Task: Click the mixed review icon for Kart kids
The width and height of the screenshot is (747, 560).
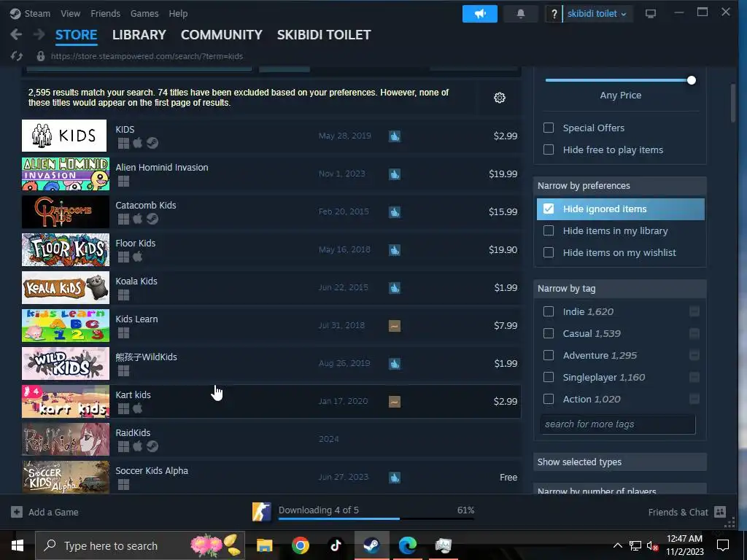Action: click(x=395, y=402)
